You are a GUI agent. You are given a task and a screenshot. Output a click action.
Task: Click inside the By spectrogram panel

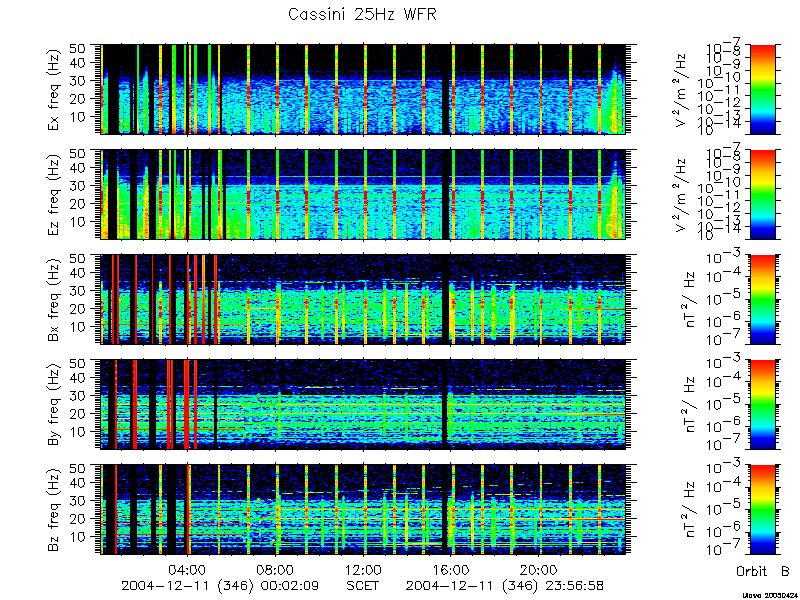363,405
